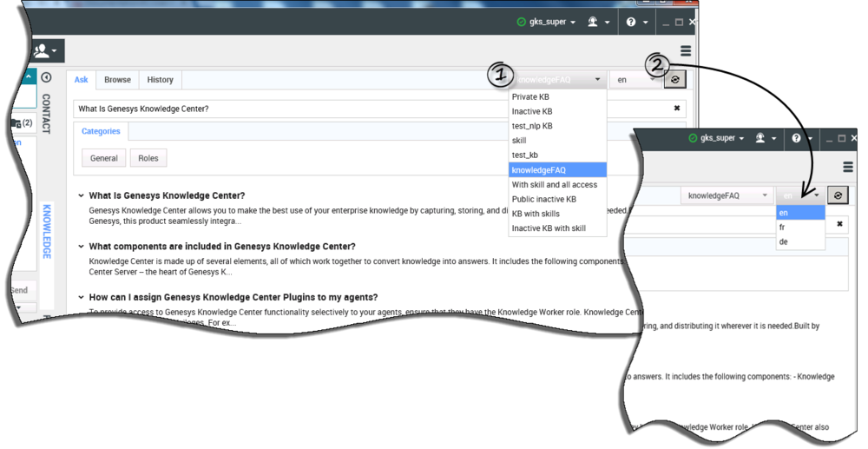The image size is (868, 449).
Task: Open knowledgeFAQ dropdown in the inset window
Action: click(x=727, y=195)
